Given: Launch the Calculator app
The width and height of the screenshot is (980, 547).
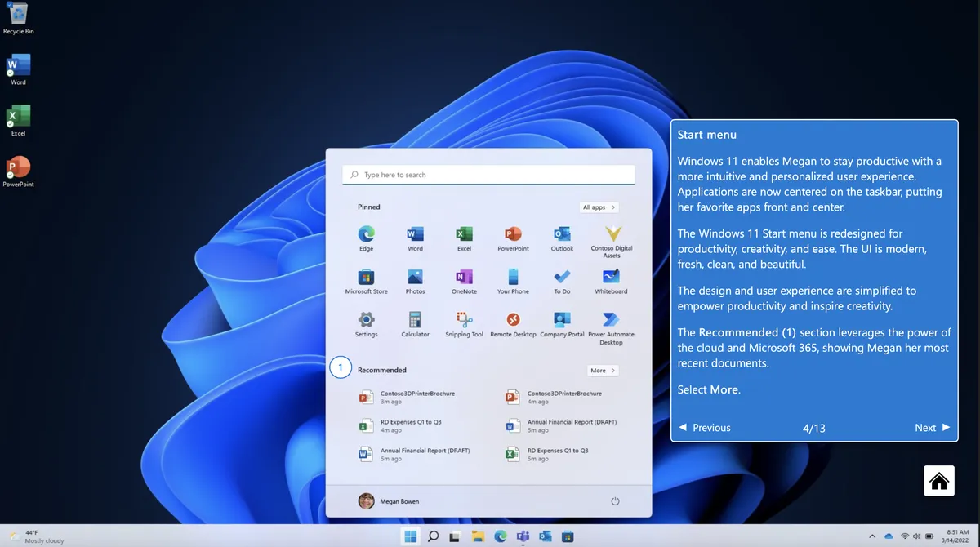Looking at the screenshot, I should click(415, 324).
